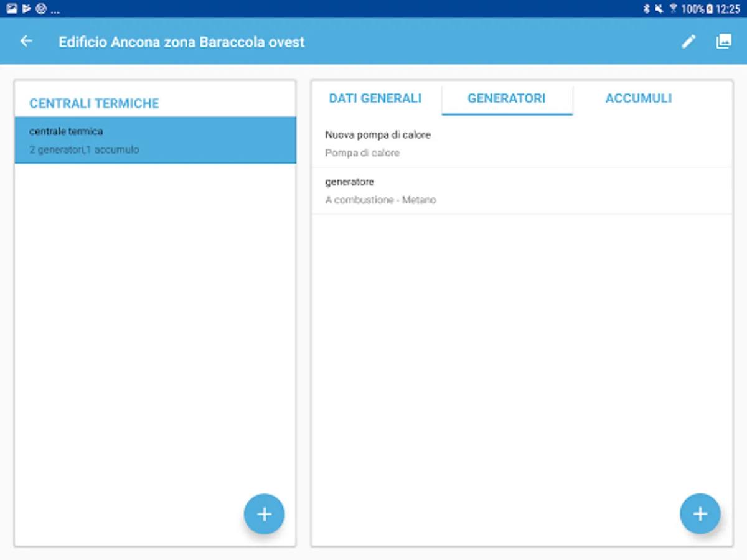This screenshot has height=560, width=747.
Task: Tap the muted sound status icon
Action: pyautogui.click(x=659, y=9)
